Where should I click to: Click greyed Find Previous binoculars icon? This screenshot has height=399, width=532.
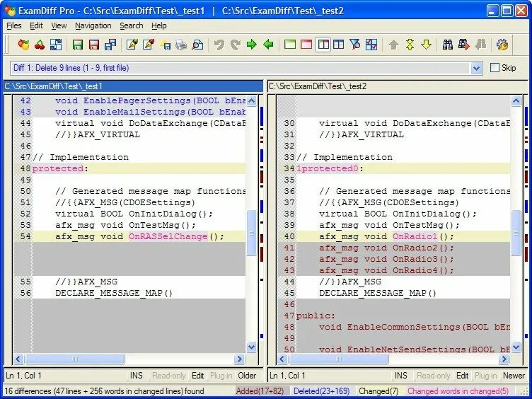tap(480, 45)
